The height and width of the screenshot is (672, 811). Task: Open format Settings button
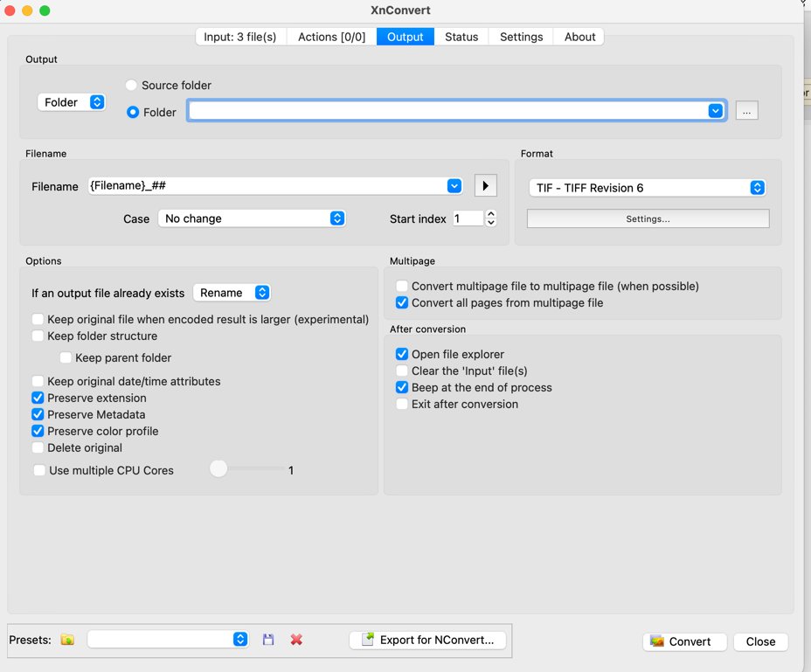[x=648, y=218]
